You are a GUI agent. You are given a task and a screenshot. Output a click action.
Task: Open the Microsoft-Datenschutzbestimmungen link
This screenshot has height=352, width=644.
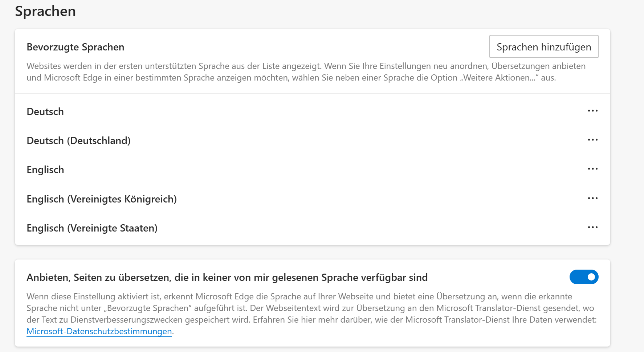(99, 331)
